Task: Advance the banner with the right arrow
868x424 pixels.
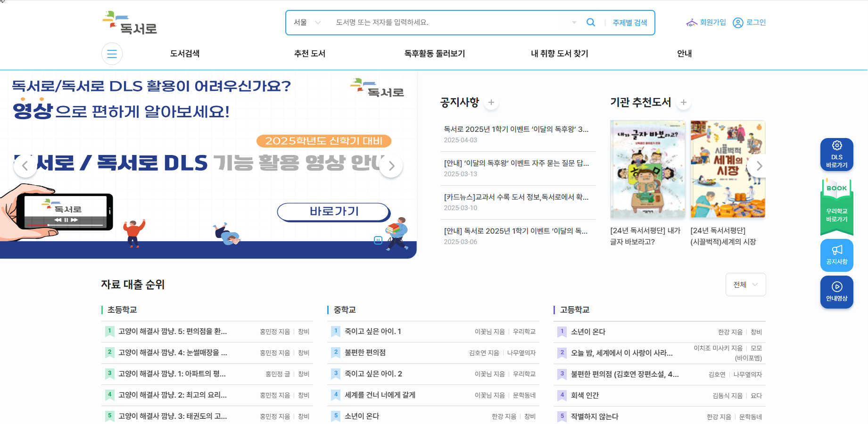Action: (x=391, y=166)
